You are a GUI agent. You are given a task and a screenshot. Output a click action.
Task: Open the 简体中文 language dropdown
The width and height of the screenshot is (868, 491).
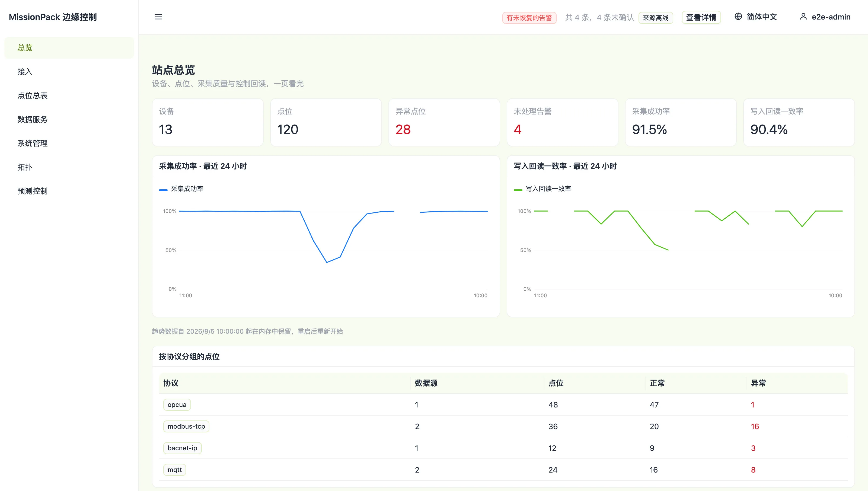(x=755, y=17)
